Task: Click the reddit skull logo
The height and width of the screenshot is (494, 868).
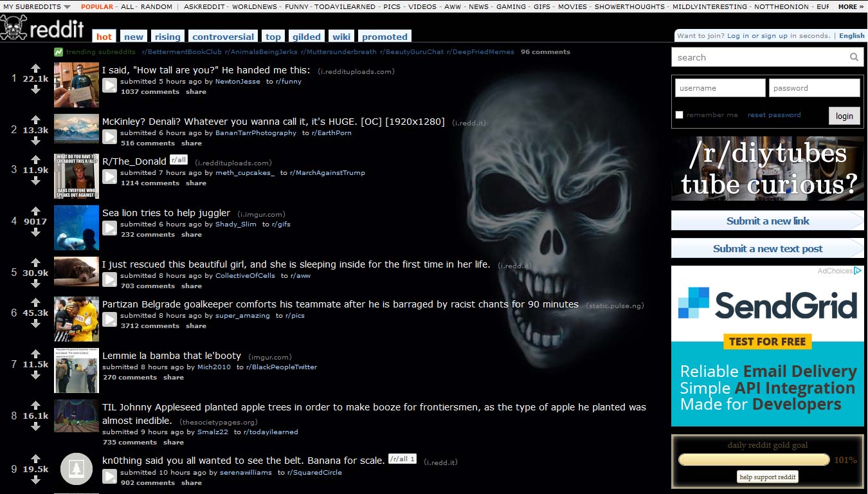Action: 13,28
